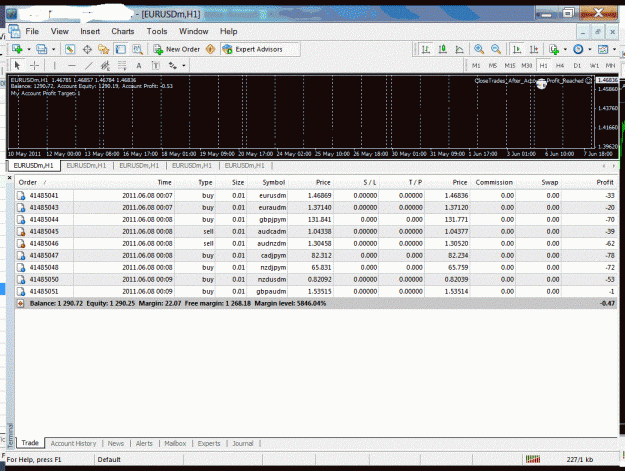
Task: Switch to Line Chart display
Action: 459,49
